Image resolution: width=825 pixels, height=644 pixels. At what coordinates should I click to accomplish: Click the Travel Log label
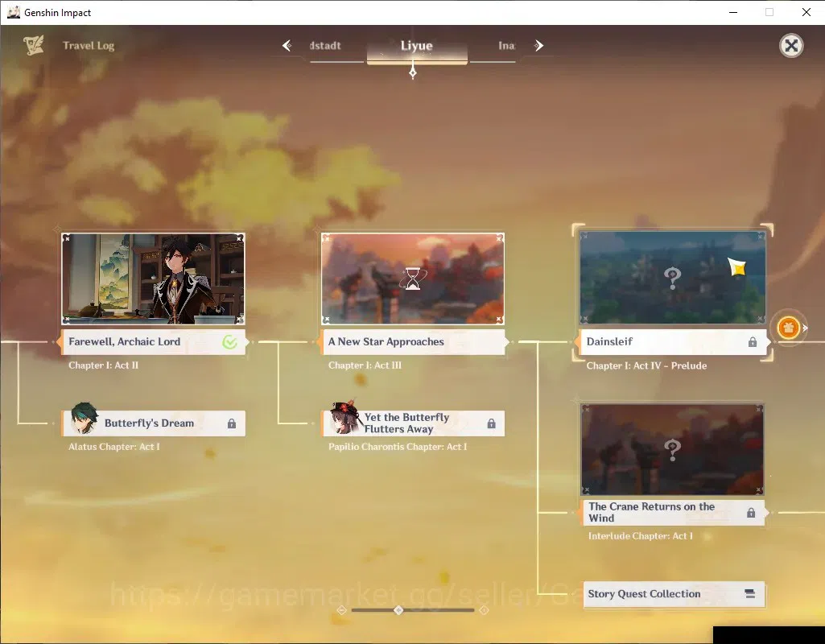click(89, 46)
